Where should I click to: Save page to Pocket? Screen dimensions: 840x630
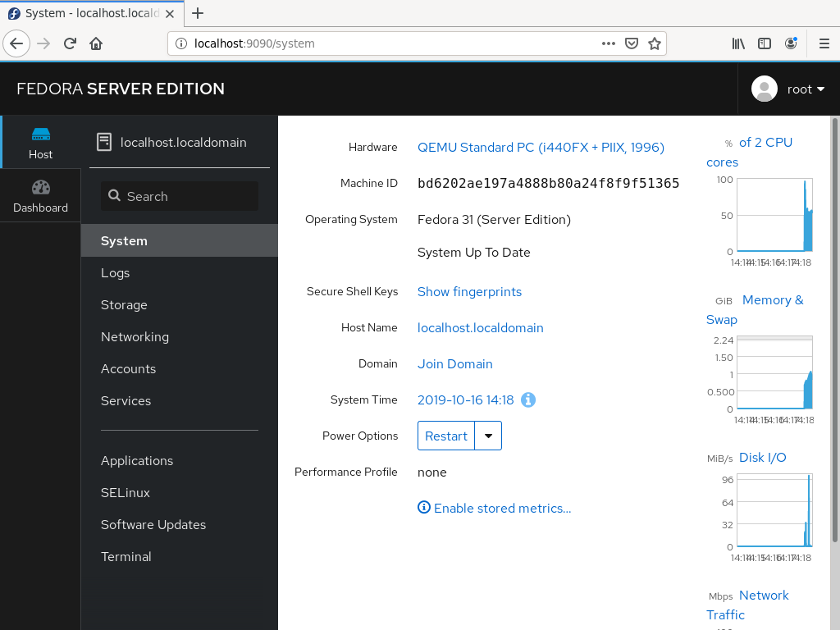click(632, 43)
